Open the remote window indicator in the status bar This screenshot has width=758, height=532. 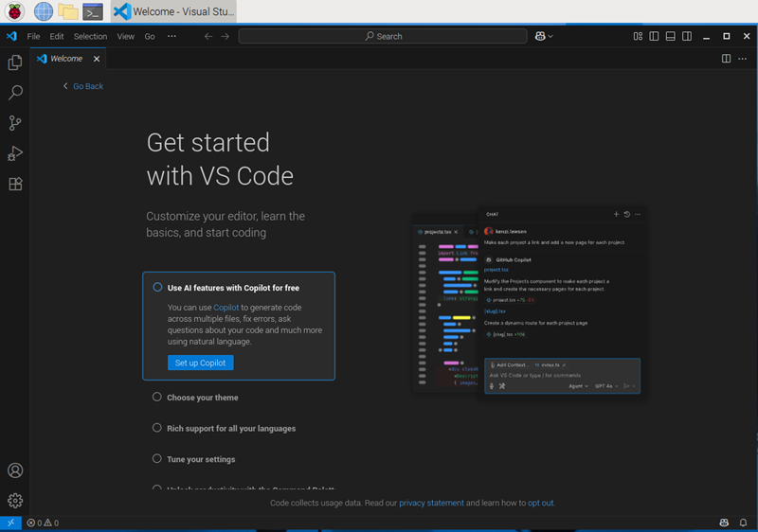(x=10, y=523)
